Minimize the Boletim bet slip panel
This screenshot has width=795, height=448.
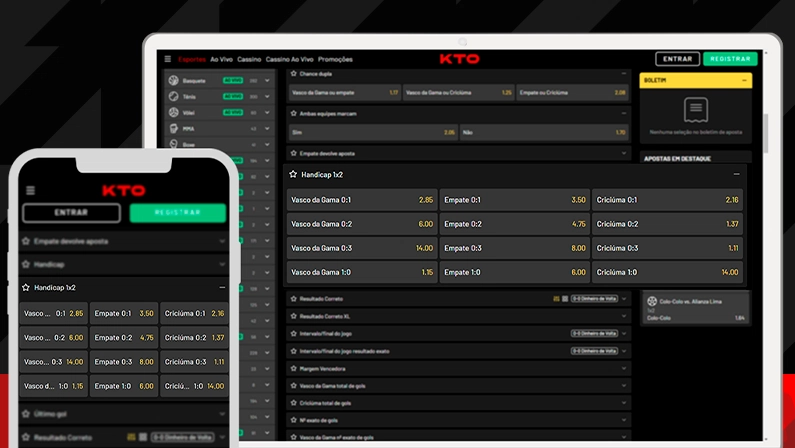point(744,80)
